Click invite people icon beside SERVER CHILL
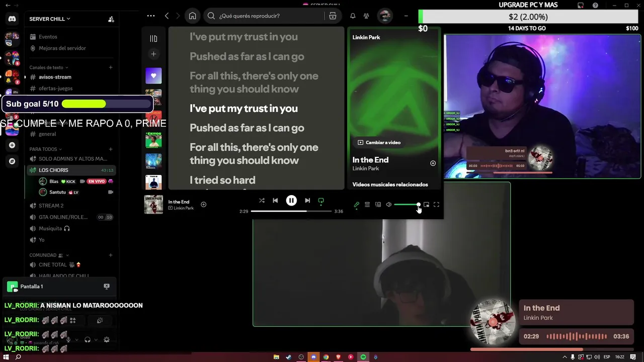The image size is (644, 362). 111,19
